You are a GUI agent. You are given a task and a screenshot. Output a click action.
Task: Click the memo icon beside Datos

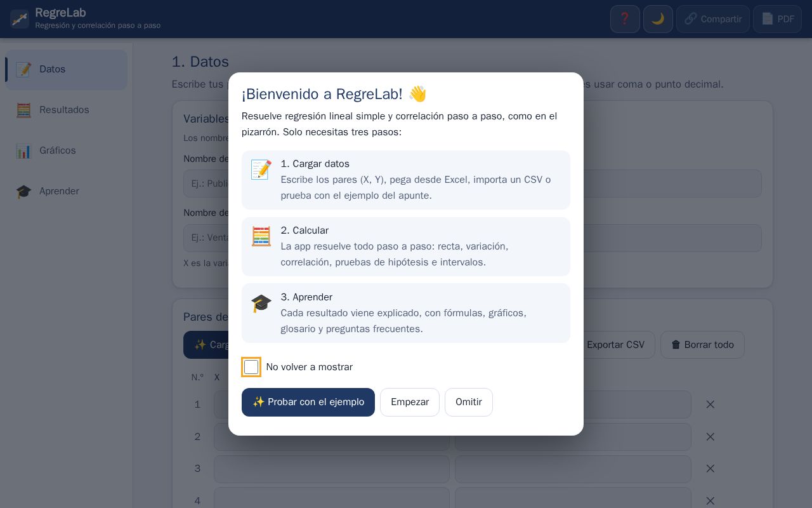click(x=23, y=69)
